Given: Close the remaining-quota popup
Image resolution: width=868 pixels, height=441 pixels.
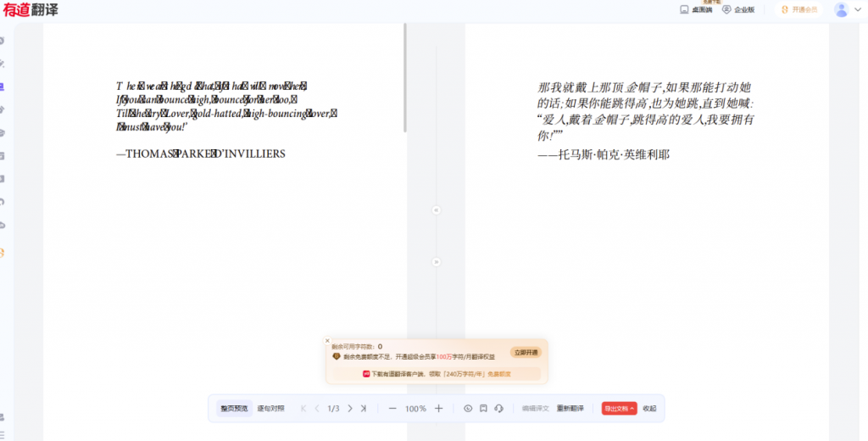Looking at the screenshot, I should pyautogui.click(x=327, y=341).
